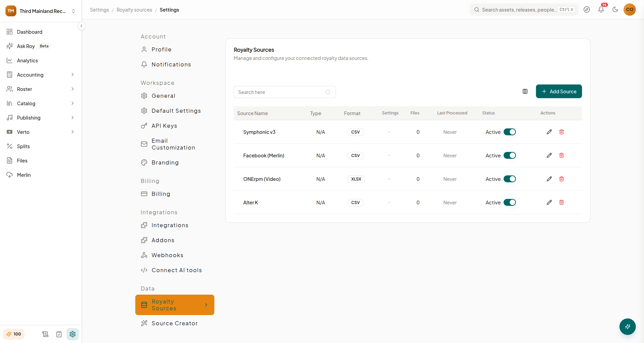This screenshot has height=343, width=644.
Task: Click the 100 credits badge
Action: 14,334
